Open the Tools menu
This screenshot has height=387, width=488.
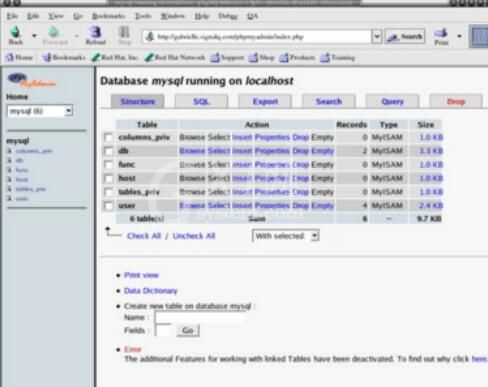point(143,16)
